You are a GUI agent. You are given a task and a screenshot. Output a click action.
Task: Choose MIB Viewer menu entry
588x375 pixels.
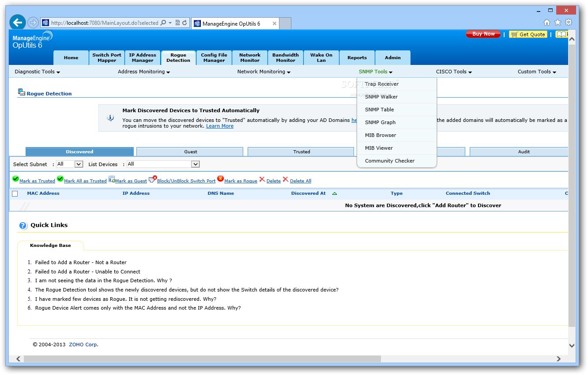pos(397,148)
